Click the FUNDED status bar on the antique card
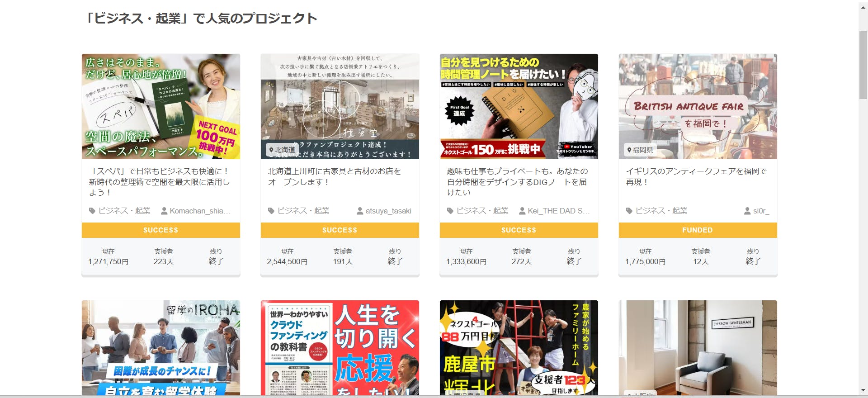The width and height of the screenshot is (868, 398). pos(698,230)
